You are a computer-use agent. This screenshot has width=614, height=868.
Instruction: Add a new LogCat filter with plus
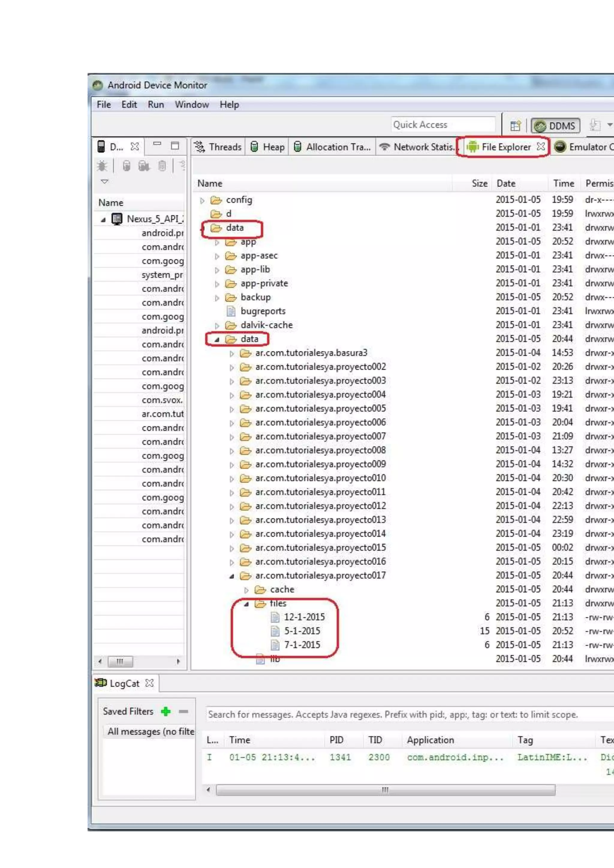click(165, 712)
